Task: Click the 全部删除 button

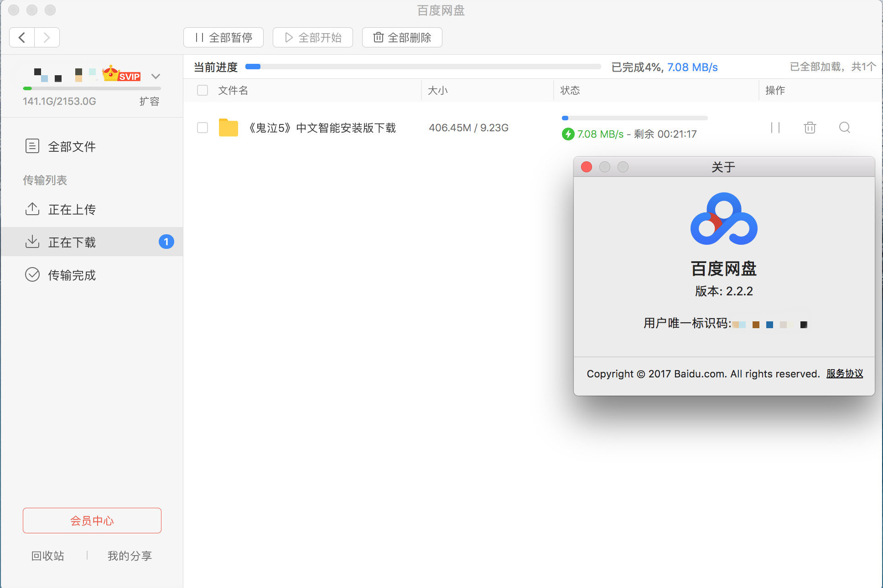Action: coord(402,37)
